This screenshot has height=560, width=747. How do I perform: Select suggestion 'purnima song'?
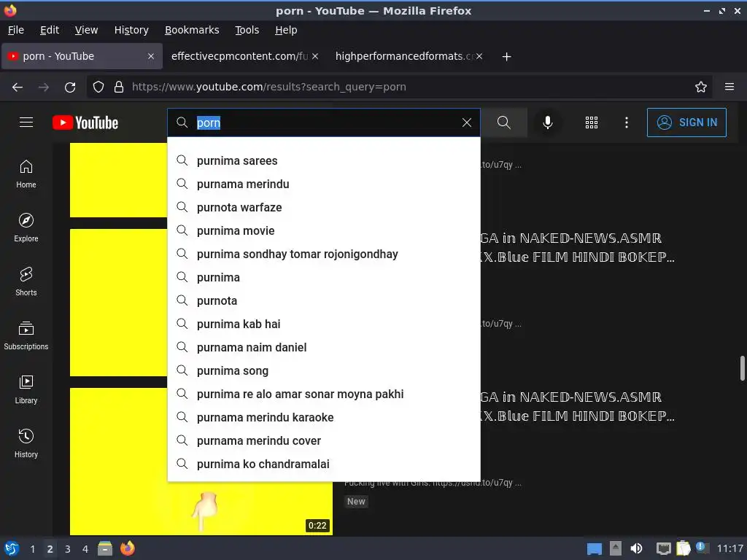coord(324,370)
